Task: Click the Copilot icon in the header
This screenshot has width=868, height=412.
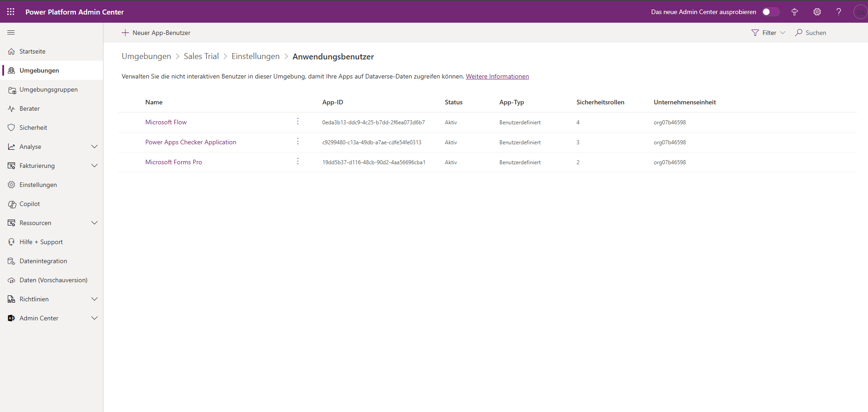Action: click(794, 12)
